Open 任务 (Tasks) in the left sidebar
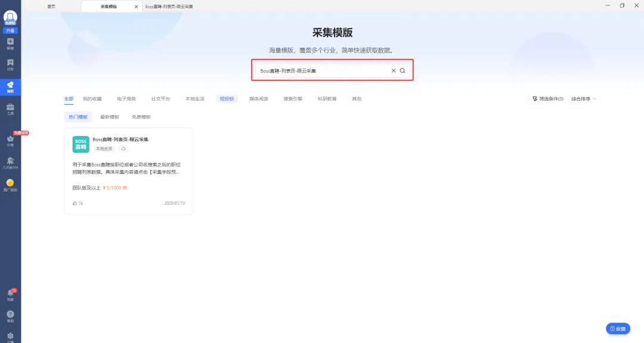Image resolution: width=644 pixels, height=343 pixels. (x=10, y=64)
